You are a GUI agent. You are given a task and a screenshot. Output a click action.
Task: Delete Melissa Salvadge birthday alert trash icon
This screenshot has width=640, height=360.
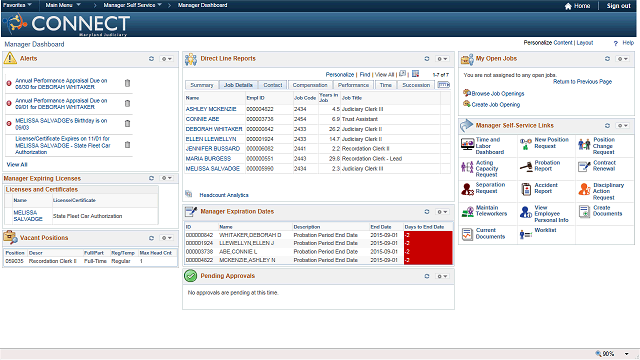[127, 123]
